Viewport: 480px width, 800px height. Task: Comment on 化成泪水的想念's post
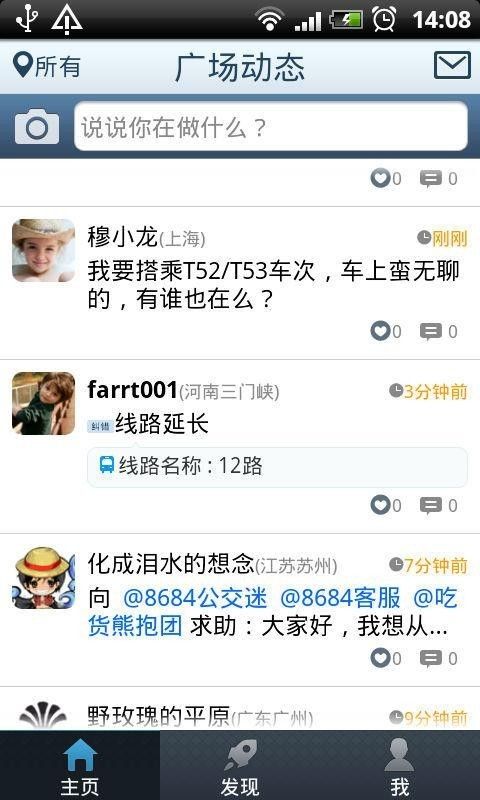point(438,658)
